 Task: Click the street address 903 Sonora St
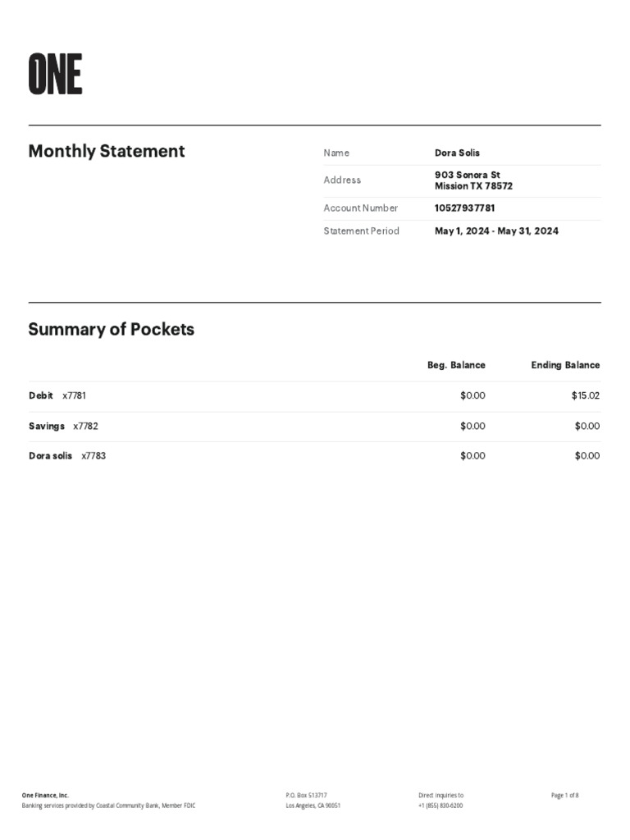[467, 175]
